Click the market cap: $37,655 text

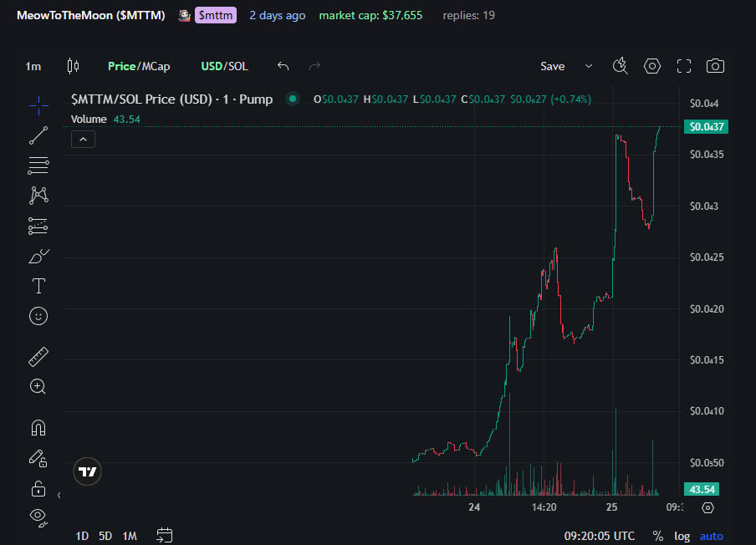point(370,15)
